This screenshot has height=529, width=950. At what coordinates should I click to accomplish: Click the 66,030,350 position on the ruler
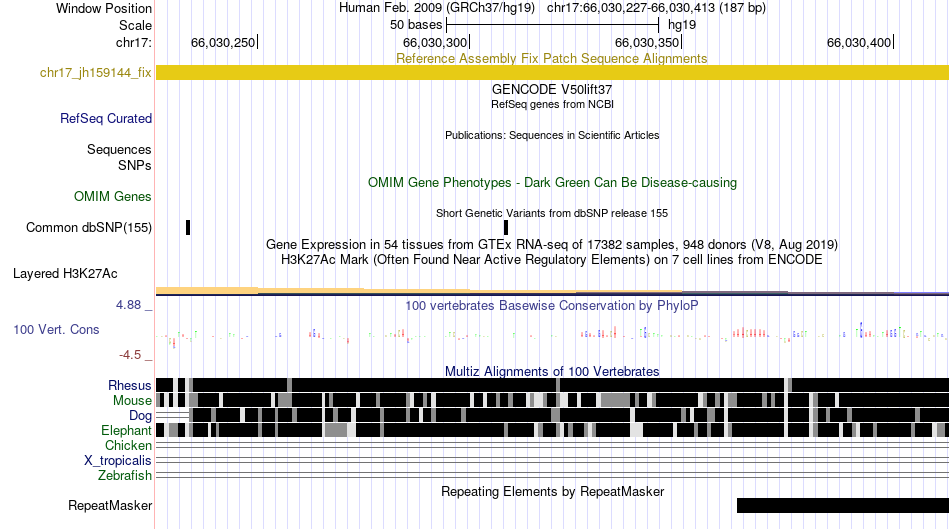[648, 42]
